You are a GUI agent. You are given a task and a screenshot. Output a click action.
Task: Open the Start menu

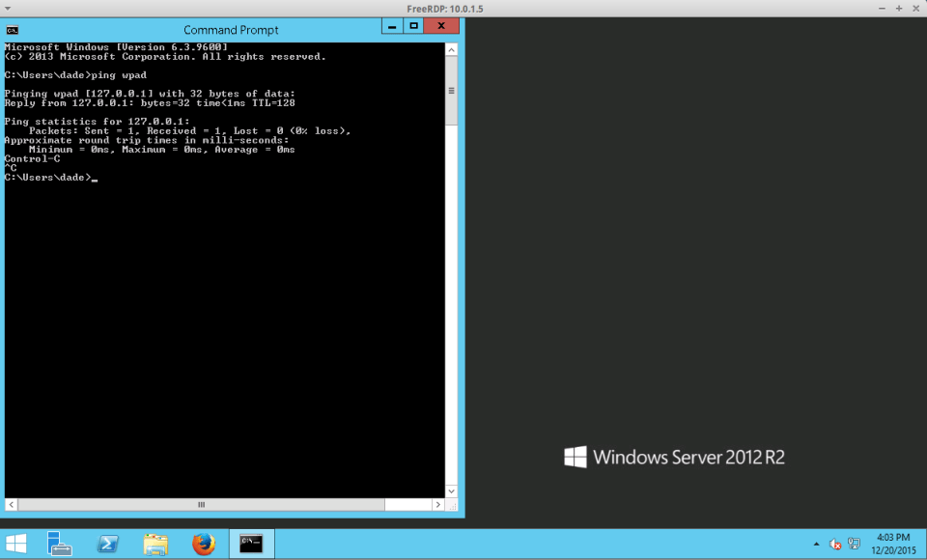pyautogui.click(x=15, y=543)
